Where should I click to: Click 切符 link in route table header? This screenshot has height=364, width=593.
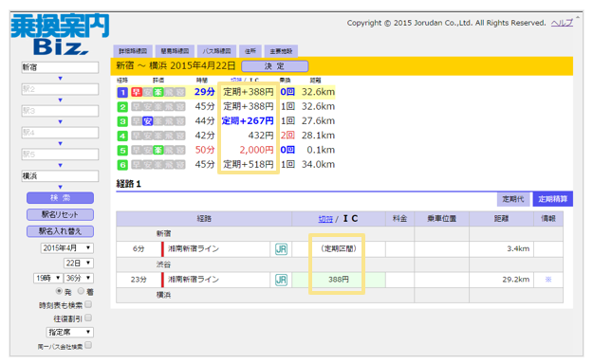pos(325,219)
